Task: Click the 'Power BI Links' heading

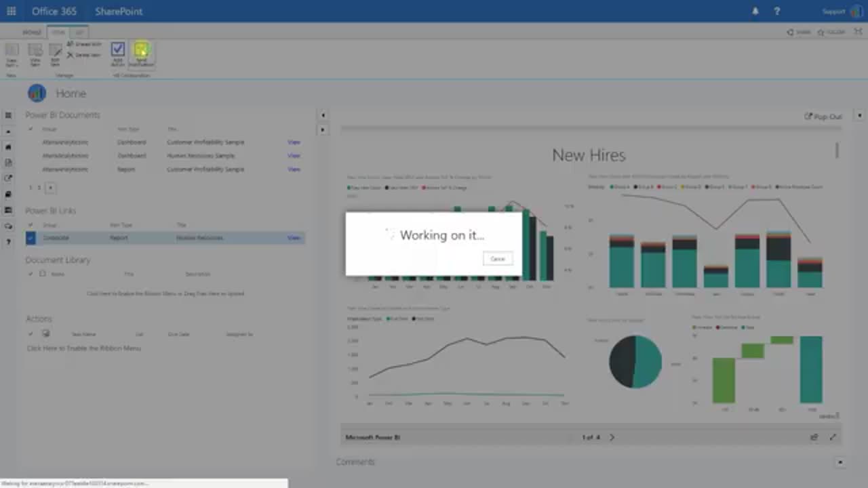Action: (51, 211)
